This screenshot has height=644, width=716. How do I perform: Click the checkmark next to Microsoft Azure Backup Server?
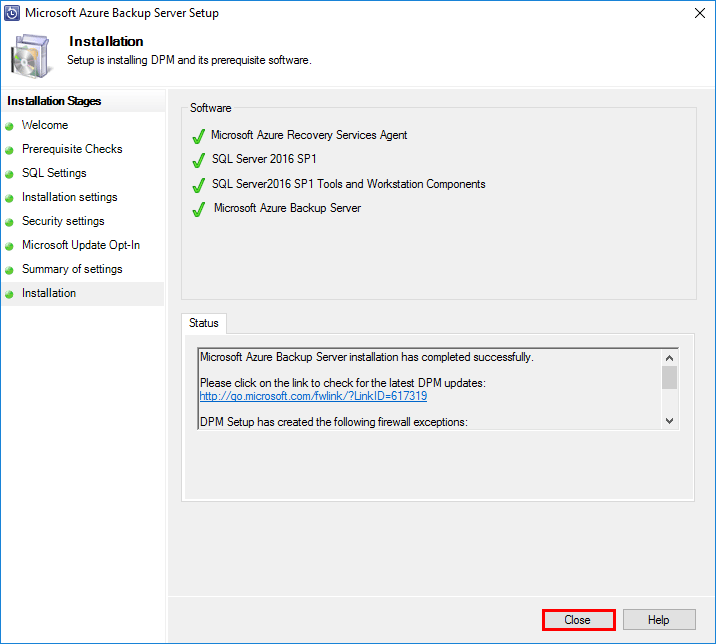coord(198,209)
